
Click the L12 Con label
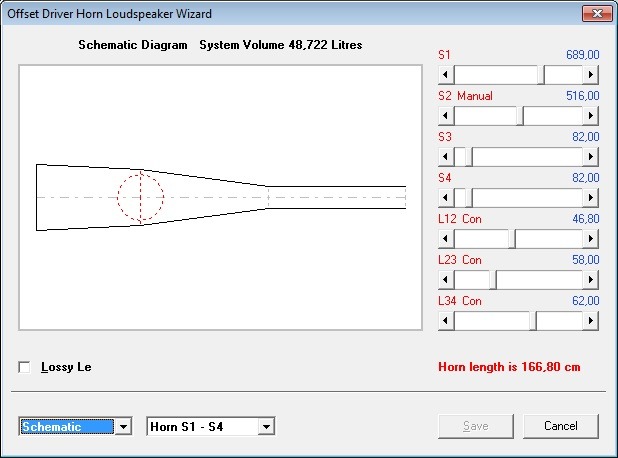pos(460,219)
